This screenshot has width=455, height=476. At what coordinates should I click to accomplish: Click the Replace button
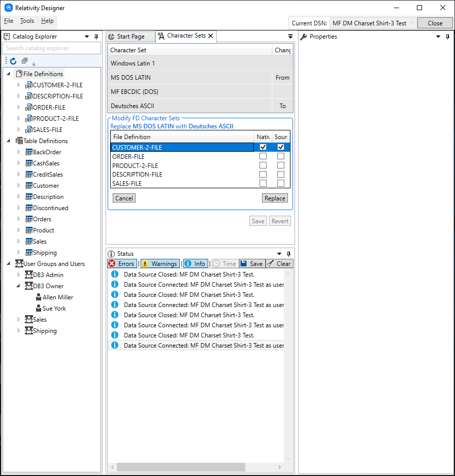pos(275,198)
